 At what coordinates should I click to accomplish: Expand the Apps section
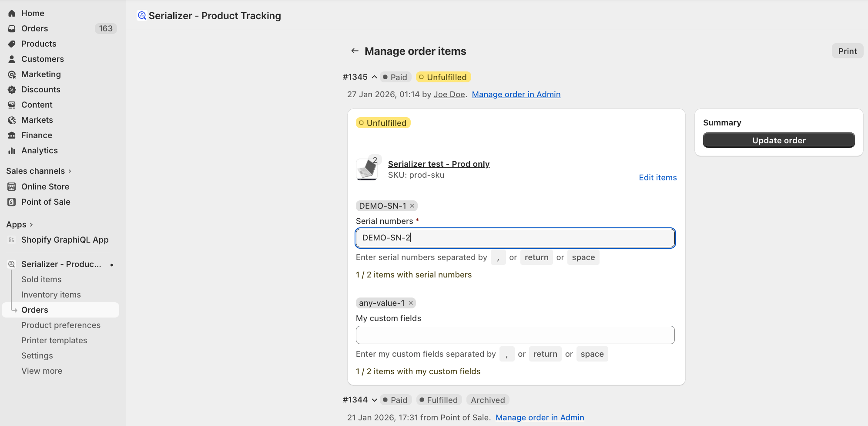[31, 225]
